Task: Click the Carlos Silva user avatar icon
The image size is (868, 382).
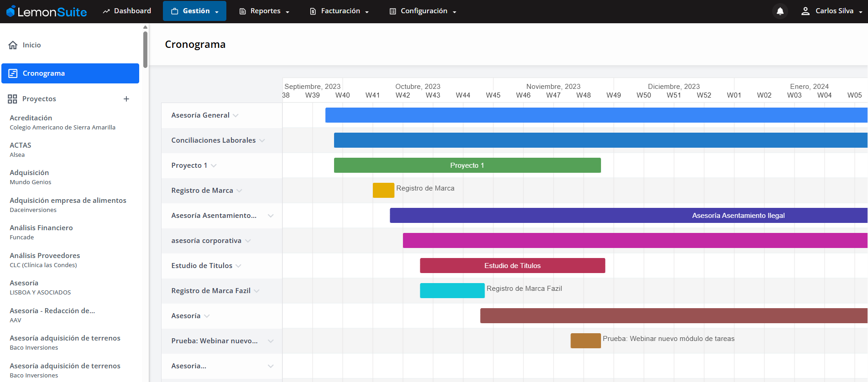Action: coord(805,11)
